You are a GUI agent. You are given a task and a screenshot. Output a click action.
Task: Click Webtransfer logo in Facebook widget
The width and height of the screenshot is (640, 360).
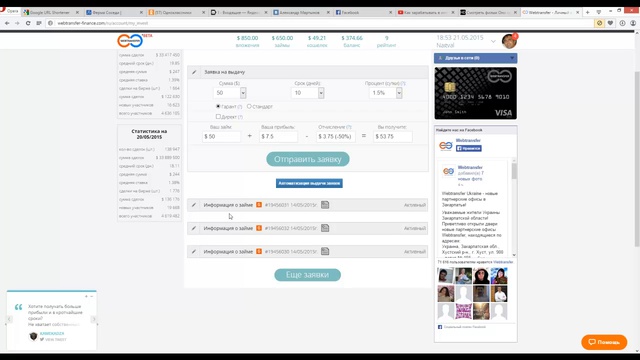tap(446, 146)
